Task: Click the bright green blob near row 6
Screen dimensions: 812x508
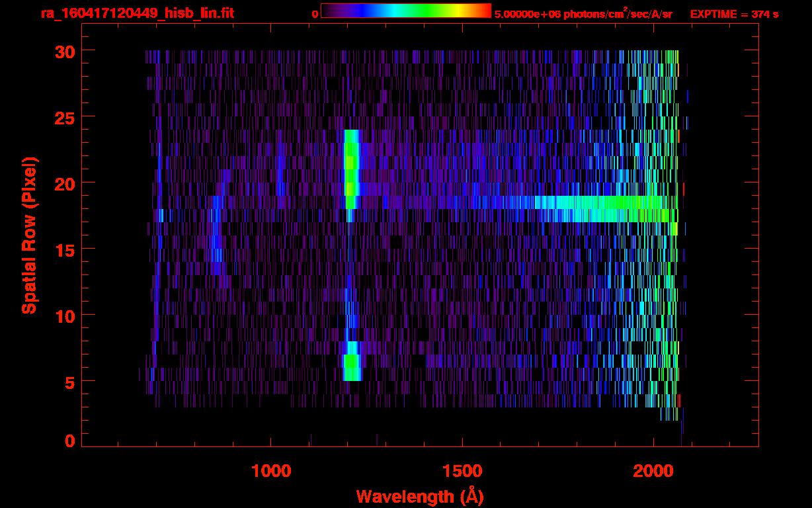Action: [352, 364]
